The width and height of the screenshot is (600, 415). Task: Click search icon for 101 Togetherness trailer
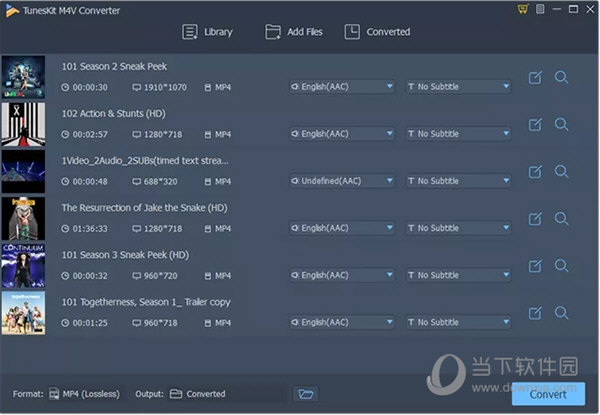point(561,313)
